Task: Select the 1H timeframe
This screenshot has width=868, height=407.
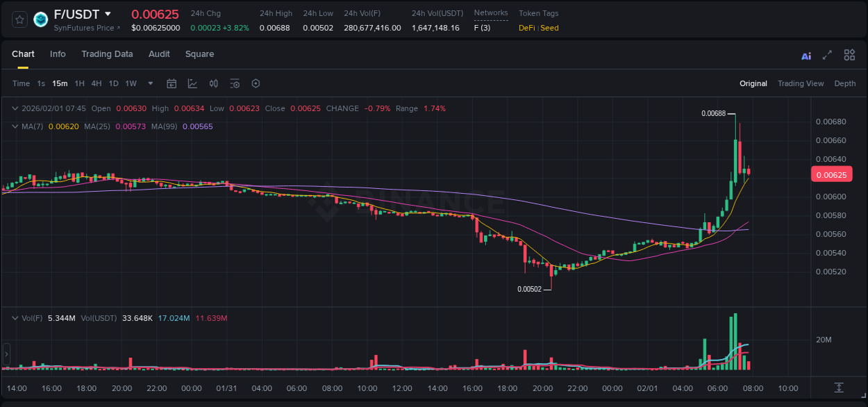Action: (x=79, y=83)
